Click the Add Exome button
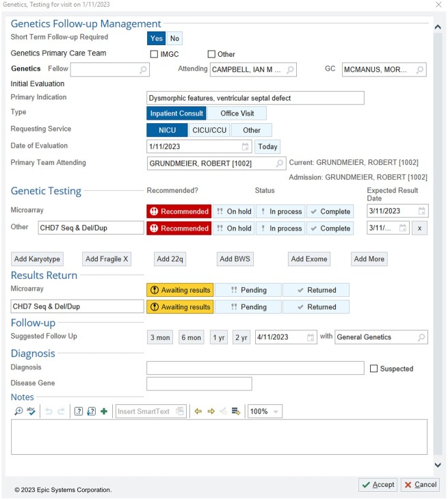448x500 pixels. 310,259
